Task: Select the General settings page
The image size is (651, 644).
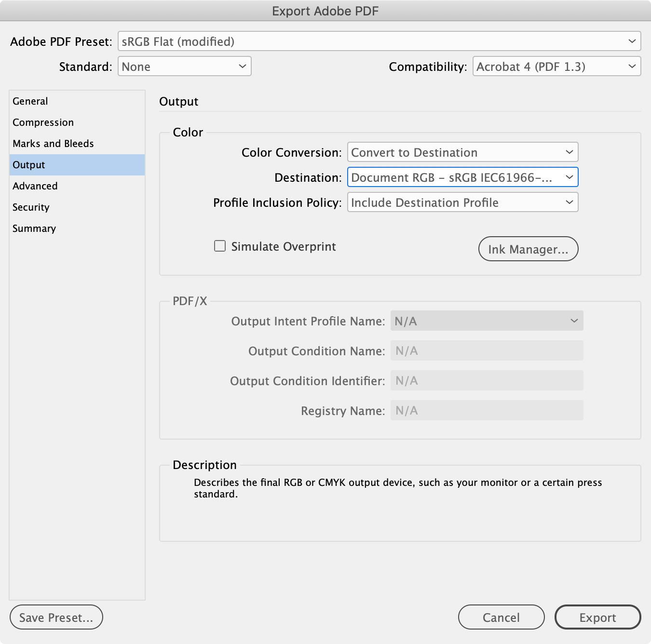Action: tap(30, 101)
